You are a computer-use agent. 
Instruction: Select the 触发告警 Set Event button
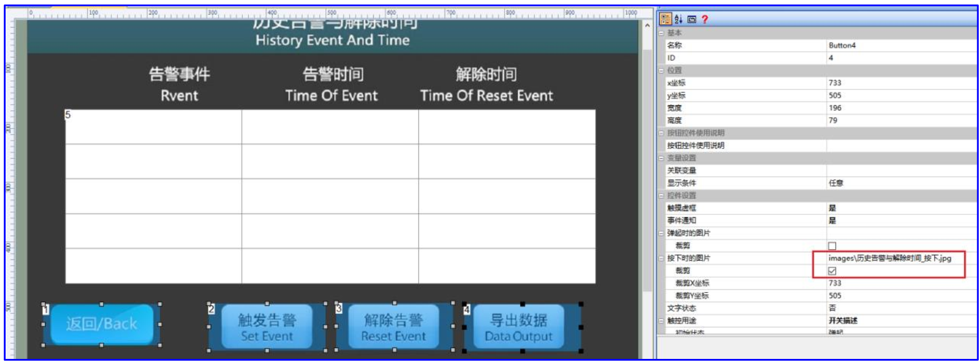(267, 327)
